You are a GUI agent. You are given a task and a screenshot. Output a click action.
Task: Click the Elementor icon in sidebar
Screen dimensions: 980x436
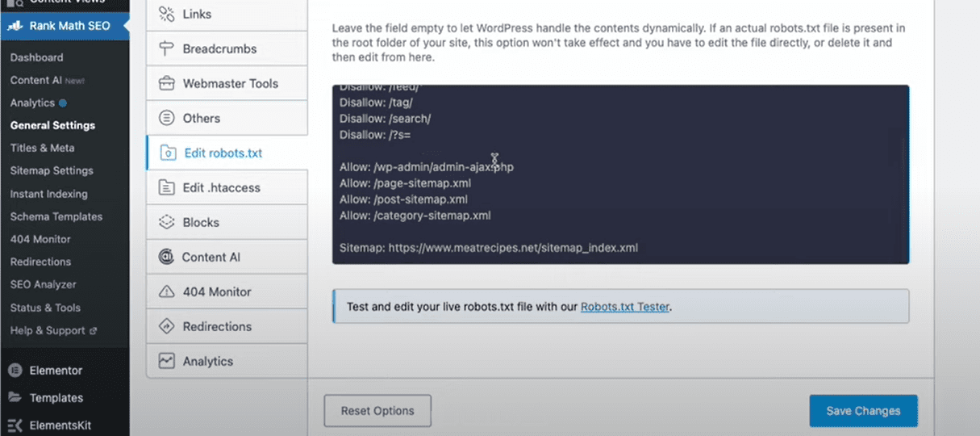click(x=15, y=370)
